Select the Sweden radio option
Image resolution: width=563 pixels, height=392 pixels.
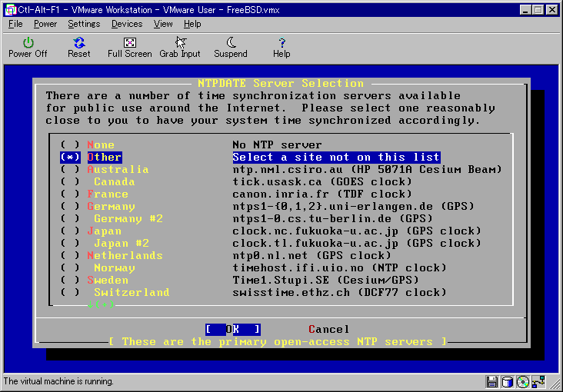coord(70,280)
